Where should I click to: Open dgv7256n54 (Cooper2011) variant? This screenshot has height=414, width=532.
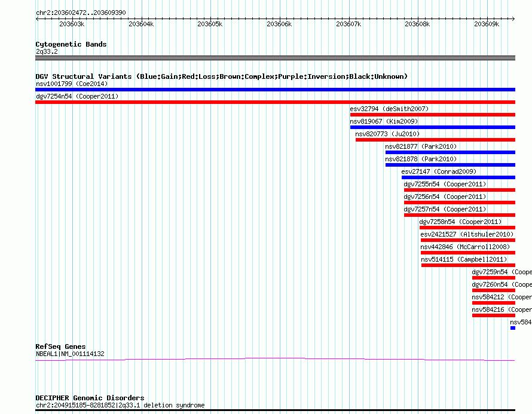point(445,197)
